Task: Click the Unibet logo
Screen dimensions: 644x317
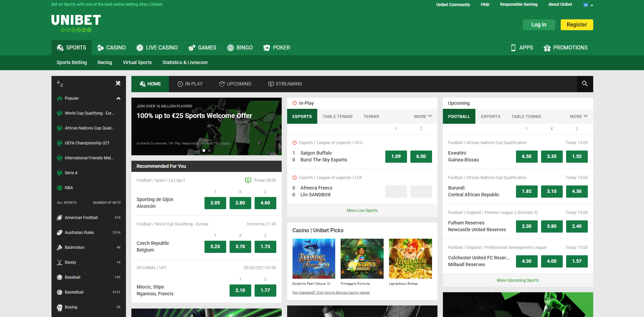Action: pos(76,21)
